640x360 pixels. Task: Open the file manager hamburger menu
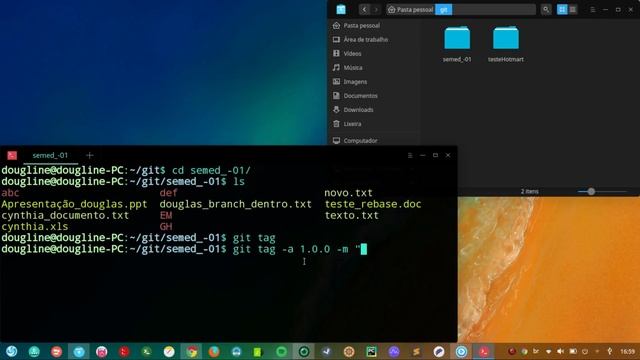tap(593, 9)
